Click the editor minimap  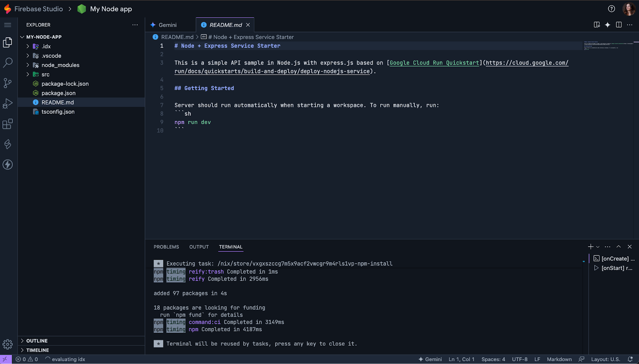point(608,45)
